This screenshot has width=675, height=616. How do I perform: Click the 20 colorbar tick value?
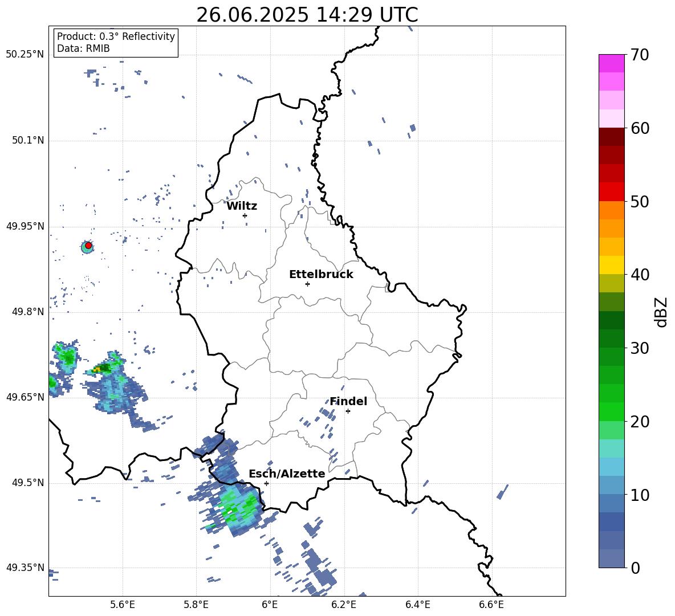pyautogui.click(x=640, y=422)
